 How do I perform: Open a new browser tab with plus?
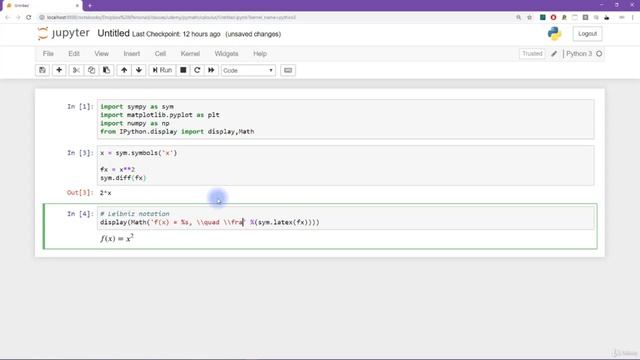(90, 6)
